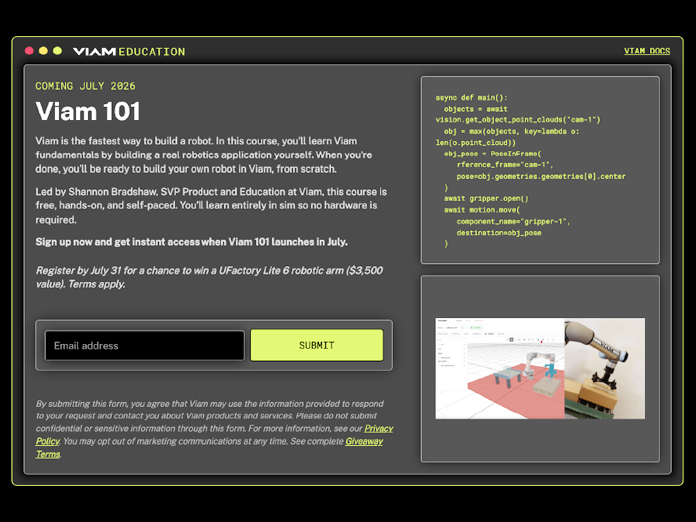696x522 pixels.
Task: Click the Email address input field
Action: [x=144, y=345]
